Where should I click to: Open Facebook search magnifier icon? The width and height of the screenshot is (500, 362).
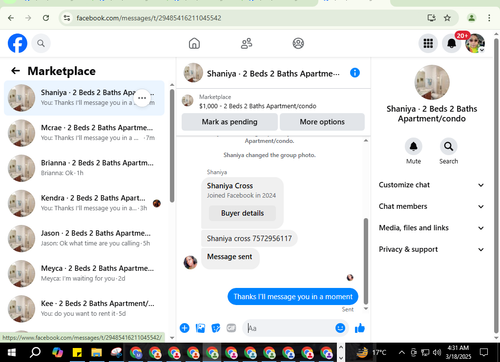pos(41,43)
